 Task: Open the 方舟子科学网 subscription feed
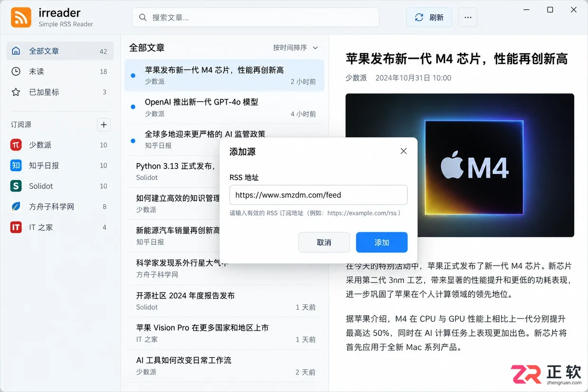[x=60, y=207]
